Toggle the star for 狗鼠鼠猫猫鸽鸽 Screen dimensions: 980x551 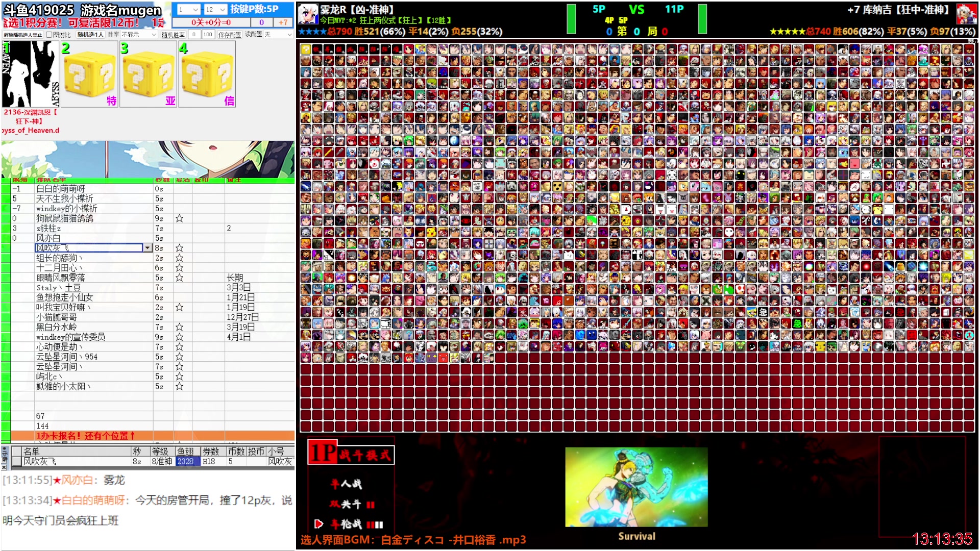click(x=180, y=218)
